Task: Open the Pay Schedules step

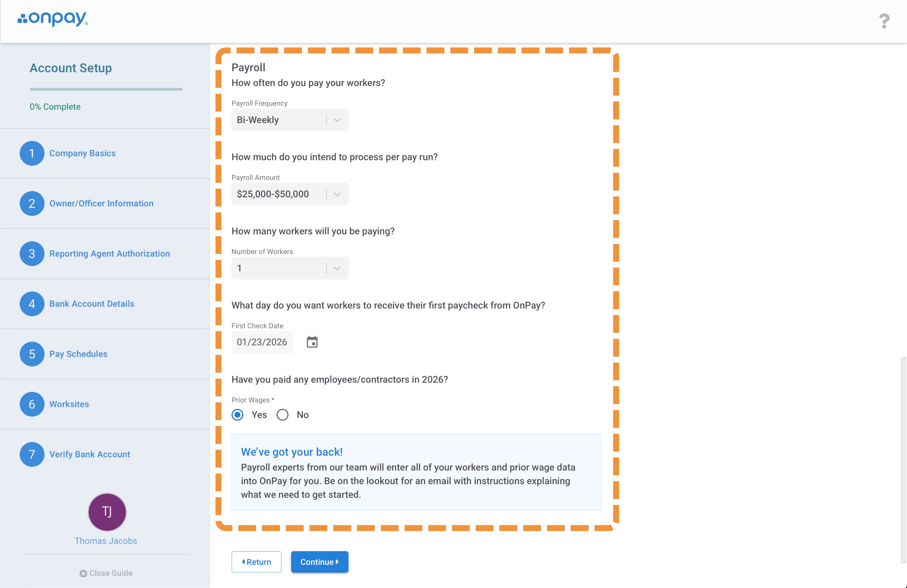Action: [78, 354]
